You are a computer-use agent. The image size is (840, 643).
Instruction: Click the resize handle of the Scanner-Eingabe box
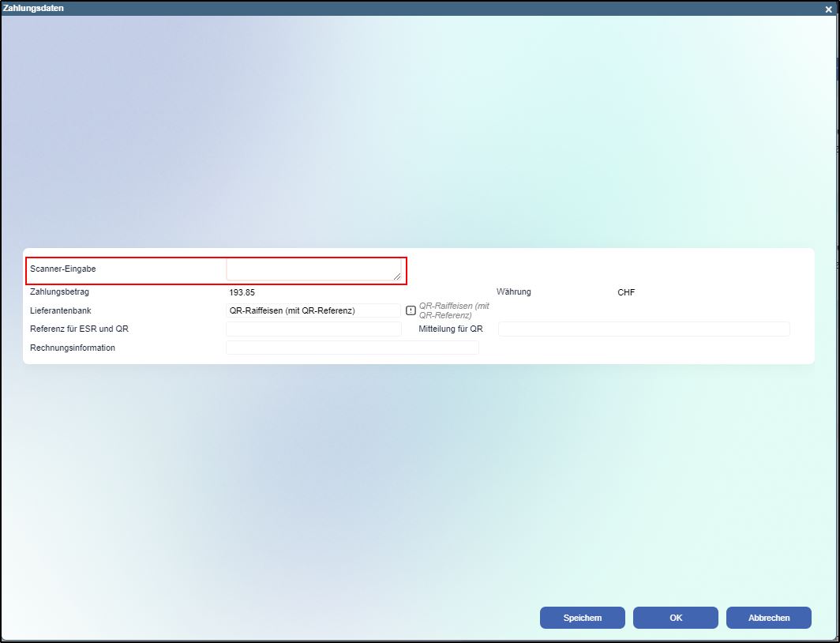pyautogui.click(x=397, y=276)
